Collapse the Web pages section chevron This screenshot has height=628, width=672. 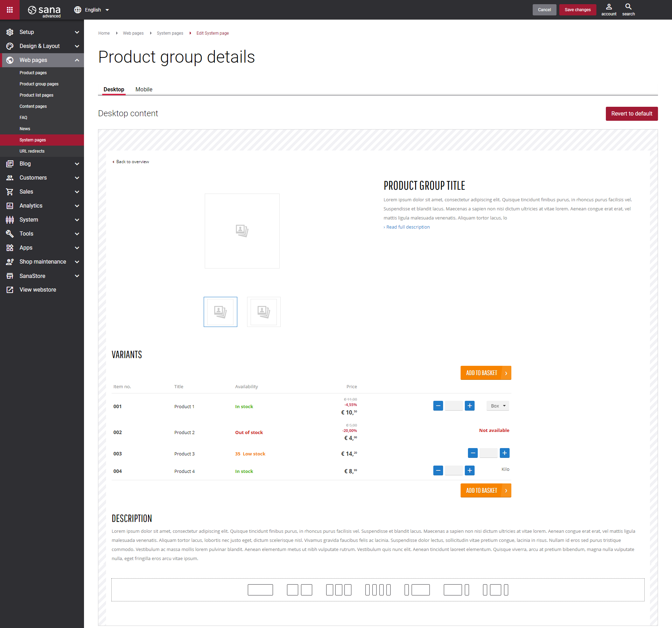click(x=77, y=60)
